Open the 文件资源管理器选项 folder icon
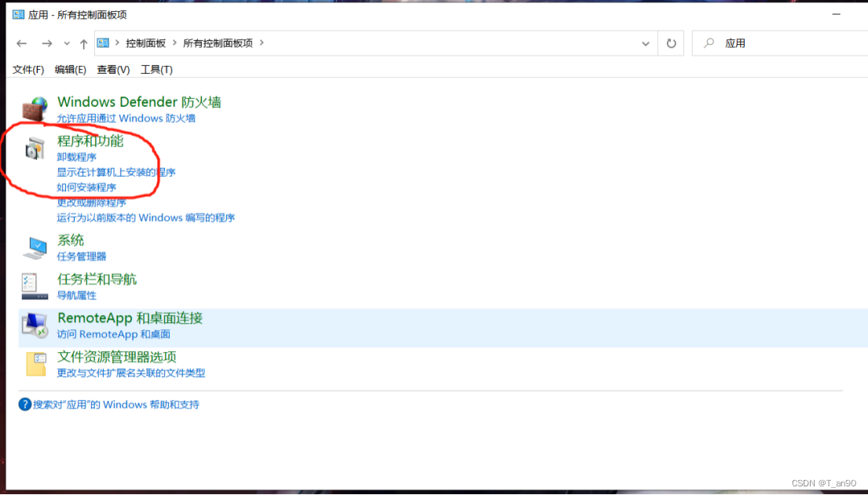 (x=36, y=365)
